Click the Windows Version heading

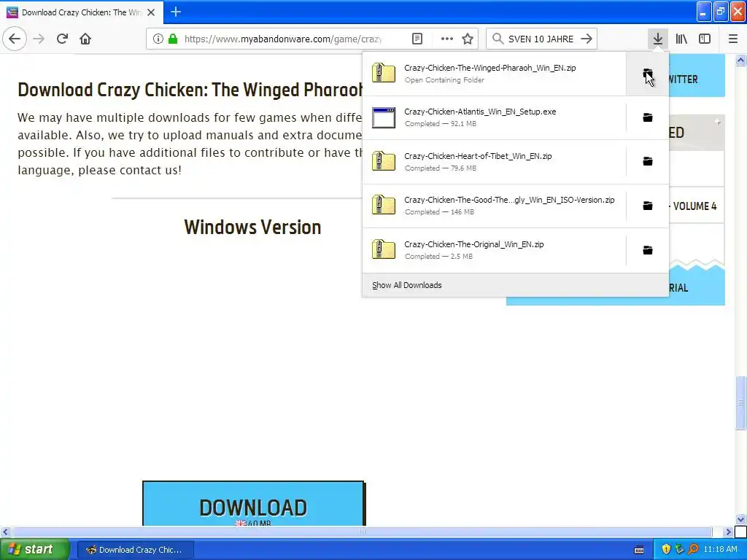[x=252, y=227]
